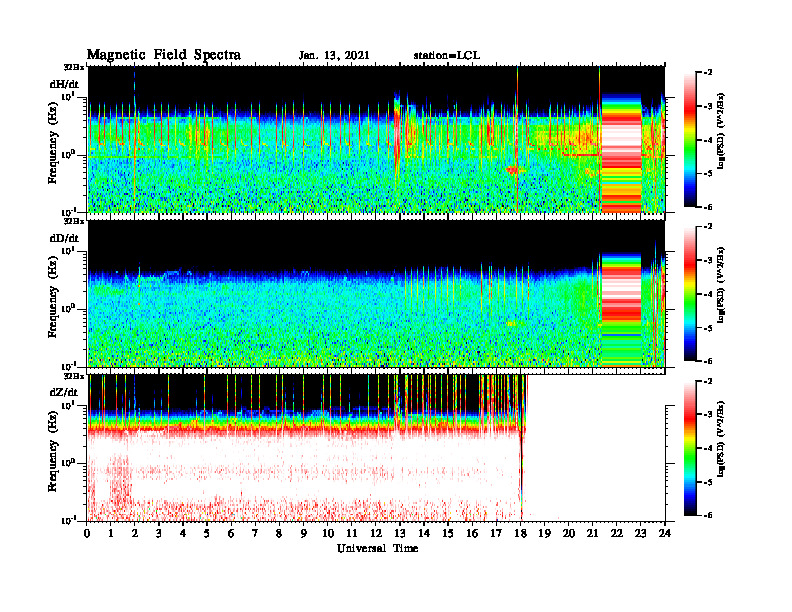Click the Log(PSD) label beside dD/dt colorbar
This screenshot has width=792, height=612.
(721, 284)
